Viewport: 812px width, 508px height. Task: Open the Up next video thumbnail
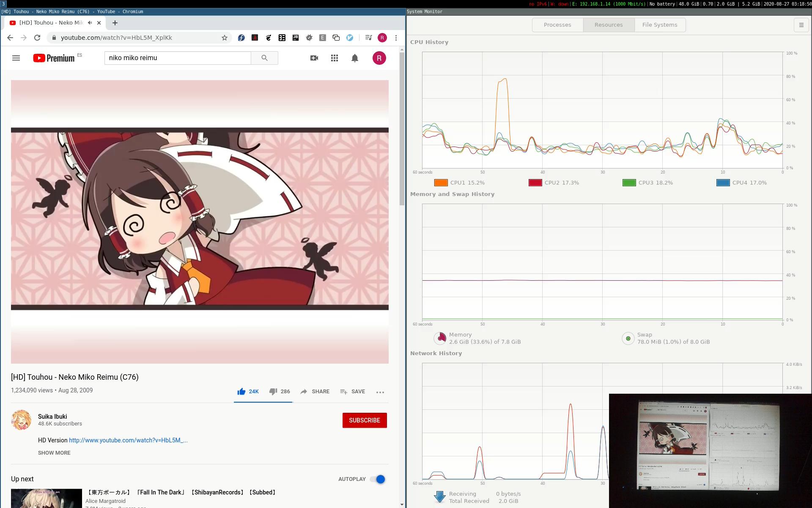(47, 498)
